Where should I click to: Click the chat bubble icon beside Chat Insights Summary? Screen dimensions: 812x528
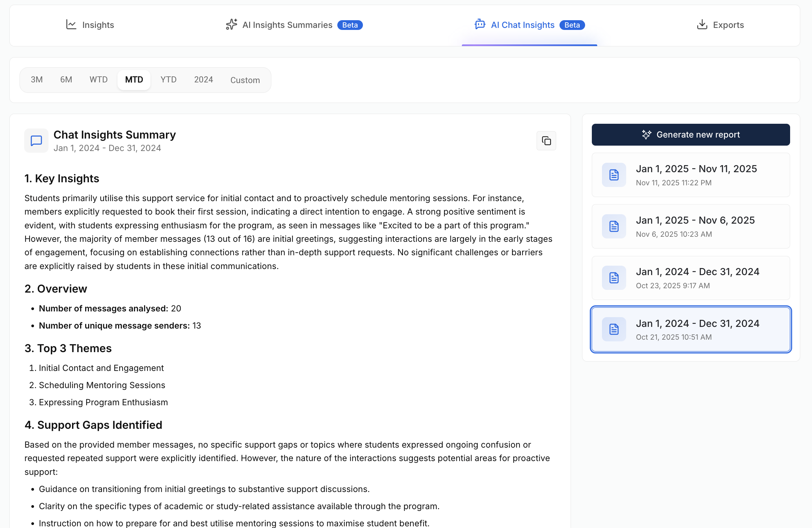point(36,141)
